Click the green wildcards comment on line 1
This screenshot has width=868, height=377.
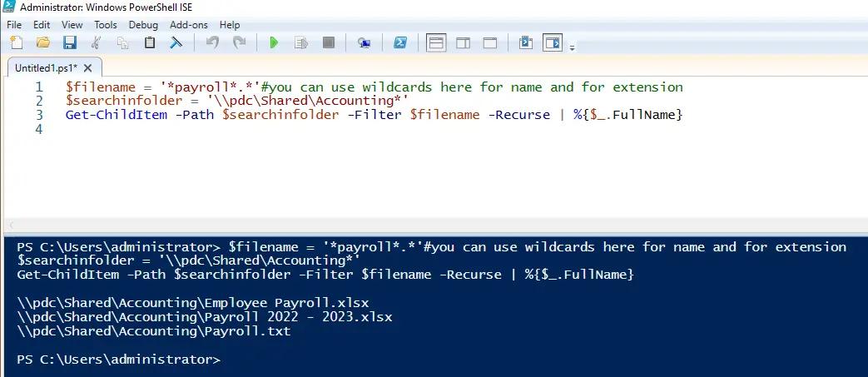pos(472,87)
